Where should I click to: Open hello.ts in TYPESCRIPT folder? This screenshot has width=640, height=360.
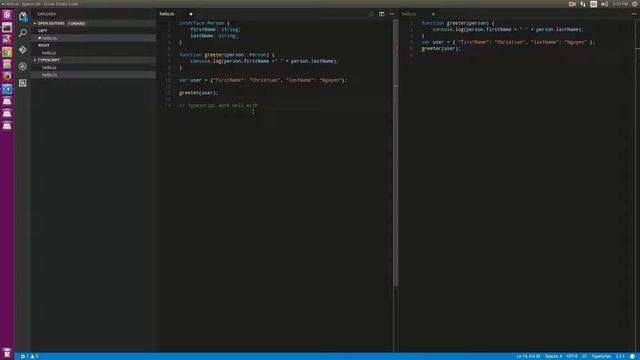coord(93,75)
